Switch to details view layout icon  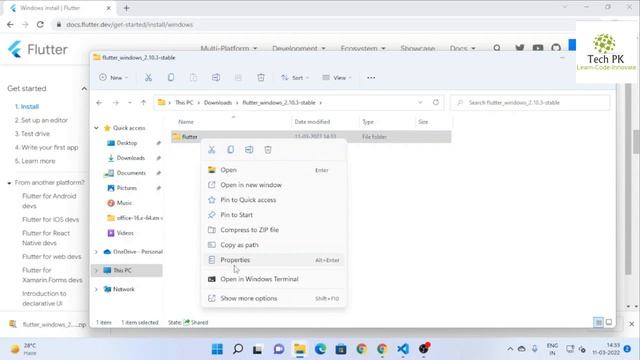coord(598,322)
